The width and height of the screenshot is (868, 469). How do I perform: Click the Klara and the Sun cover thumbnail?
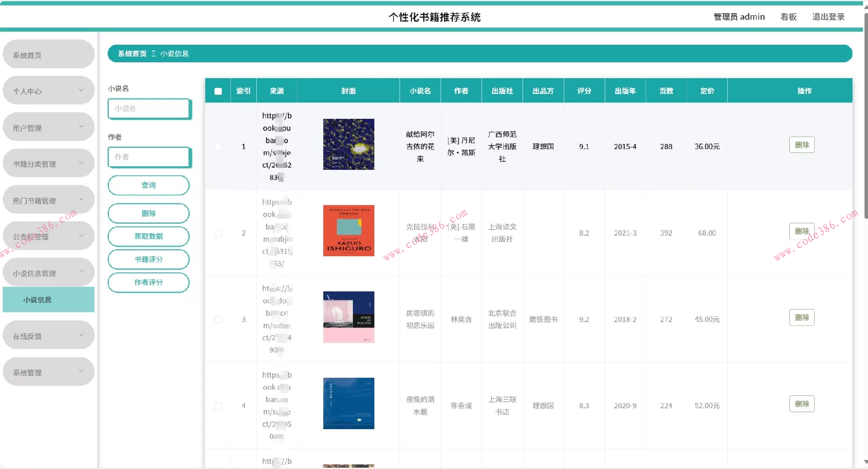tap(348, 230)
